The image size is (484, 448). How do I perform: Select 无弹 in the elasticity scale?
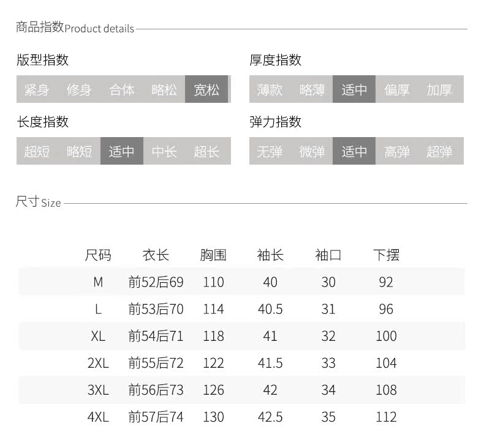[x=270, y=151]
